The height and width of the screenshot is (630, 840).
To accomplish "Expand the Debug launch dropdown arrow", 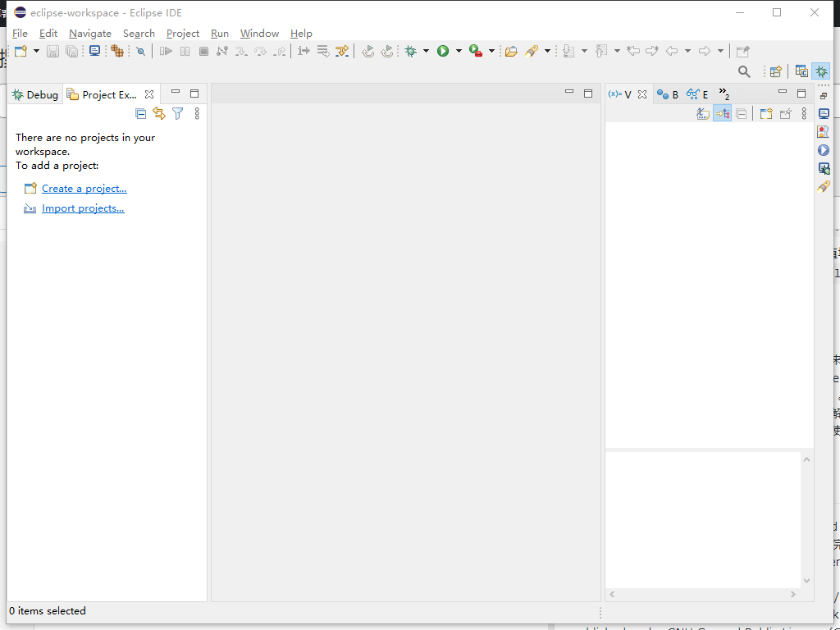I will click(426, 51).
